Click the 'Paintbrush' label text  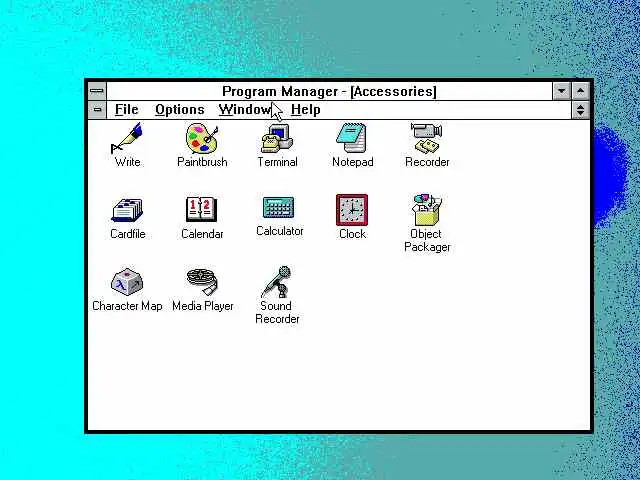(x=202, y=162)
